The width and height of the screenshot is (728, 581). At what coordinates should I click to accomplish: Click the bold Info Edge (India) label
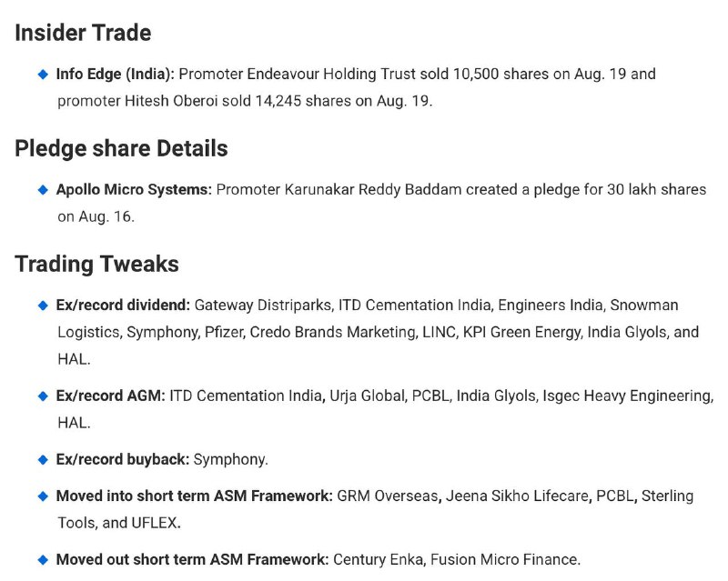(x=116, y=75)
